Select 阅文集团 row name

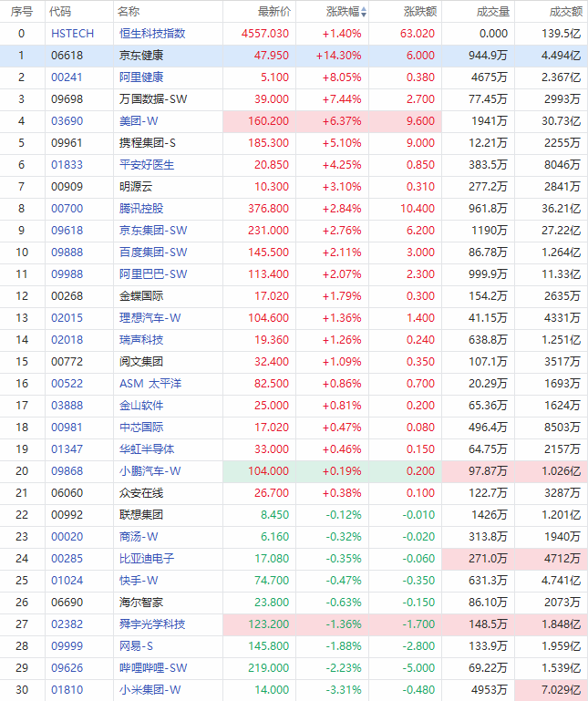coord(141,362)
